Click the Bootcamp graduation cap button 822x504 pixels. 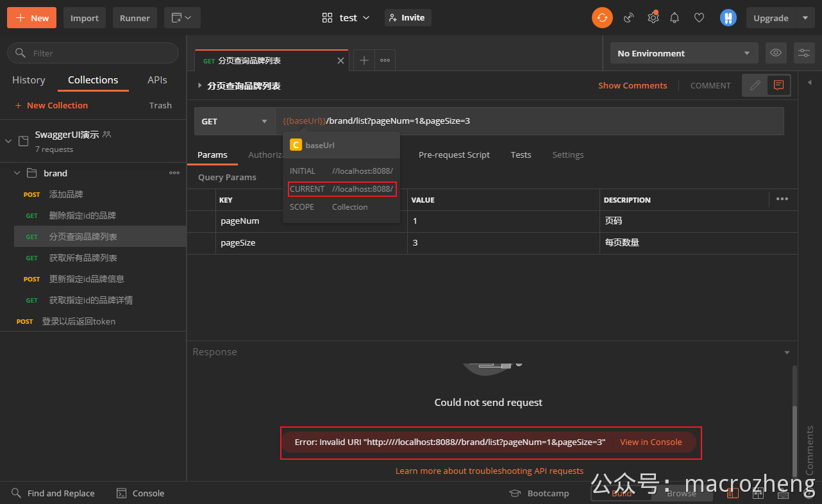pos(539,493)
